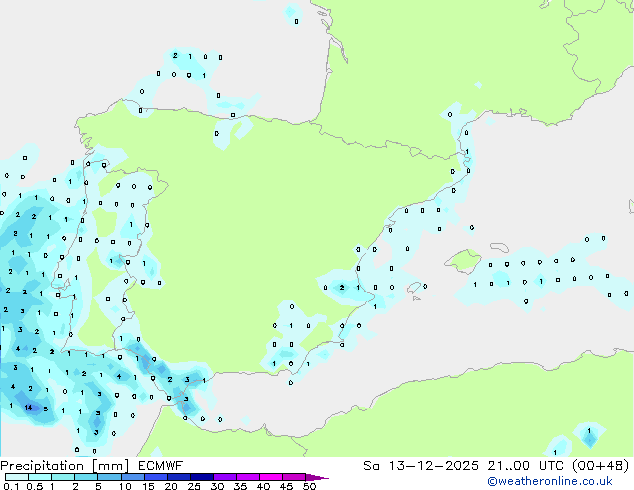
Task: Click the '50' legend scale label
Action: 310,486
